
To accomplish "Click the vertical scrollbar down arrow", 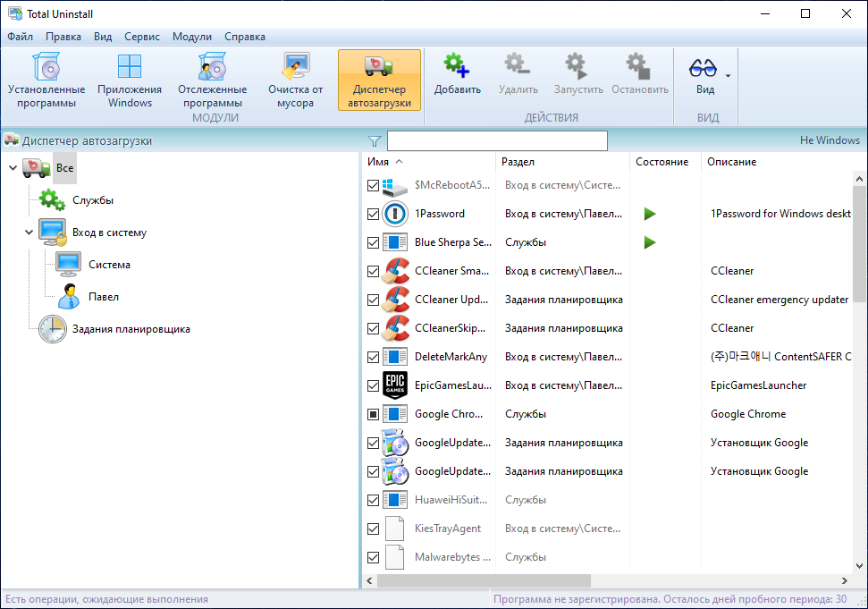I will pyautogui.click(x=859, y=566).
